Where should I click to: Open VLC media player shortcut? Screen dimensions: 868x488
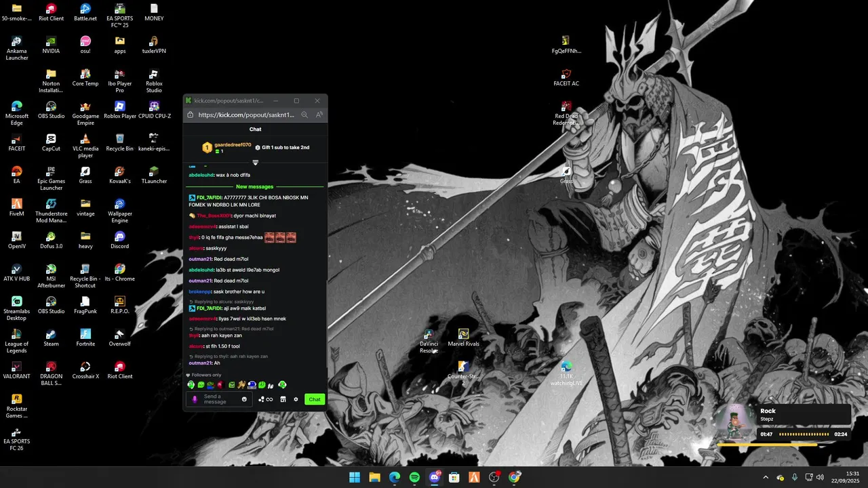tap(85, 146)
